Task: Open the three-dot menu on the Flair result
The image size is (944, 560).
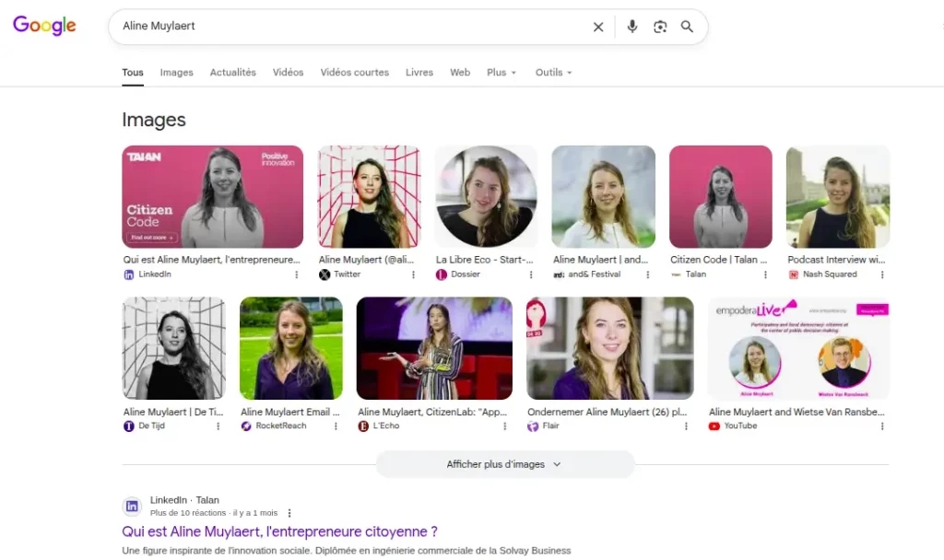Action: [x=685, y=426]
